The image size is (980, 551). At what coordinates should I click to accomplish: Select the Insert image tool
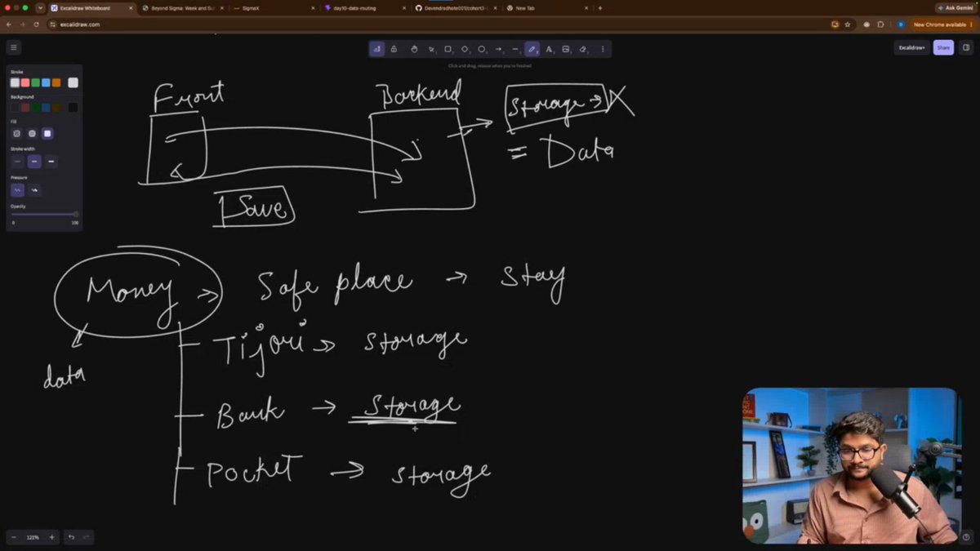[566, 49]
